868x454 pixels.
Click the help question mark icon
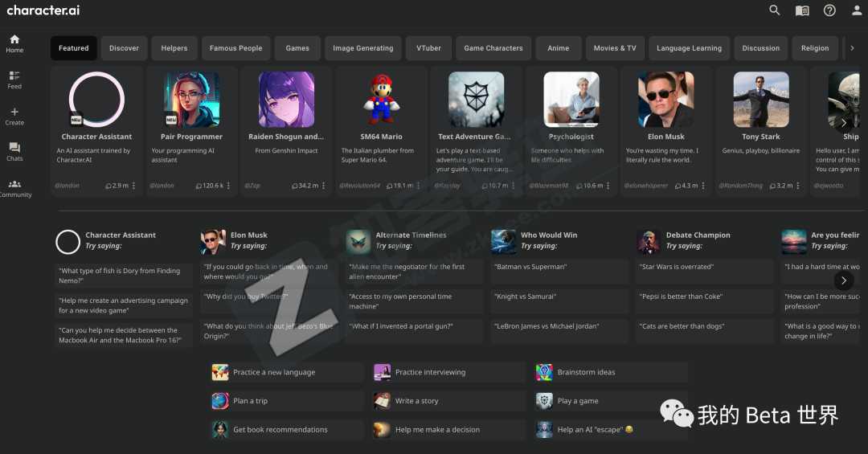click(829, 10)
